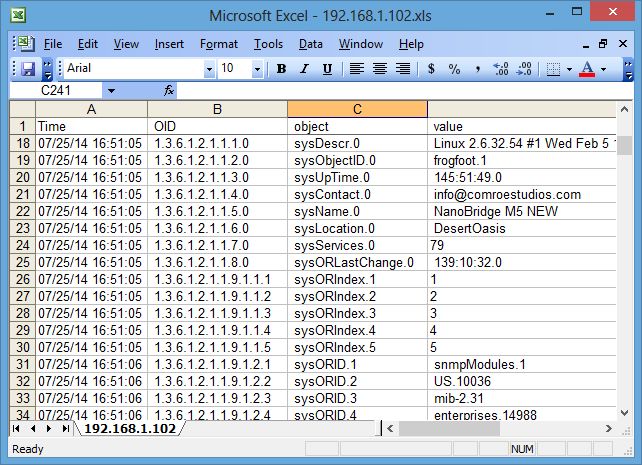Go to last sheet tab button

coord(66,429)
